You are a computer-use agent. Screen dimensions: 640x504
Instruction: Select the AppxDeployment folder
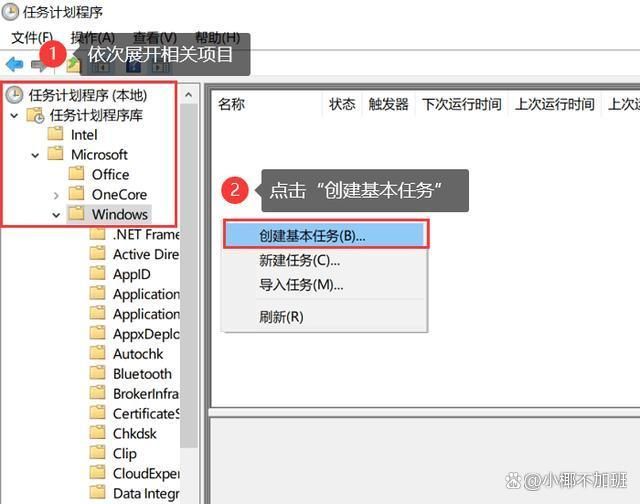(146, 334)
